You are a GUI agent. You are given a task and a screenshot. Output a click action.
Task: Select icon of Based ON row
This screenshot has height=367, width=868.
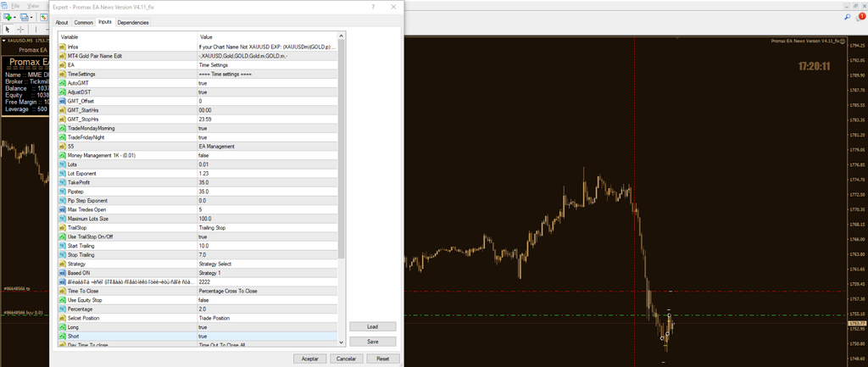[63, 273]
